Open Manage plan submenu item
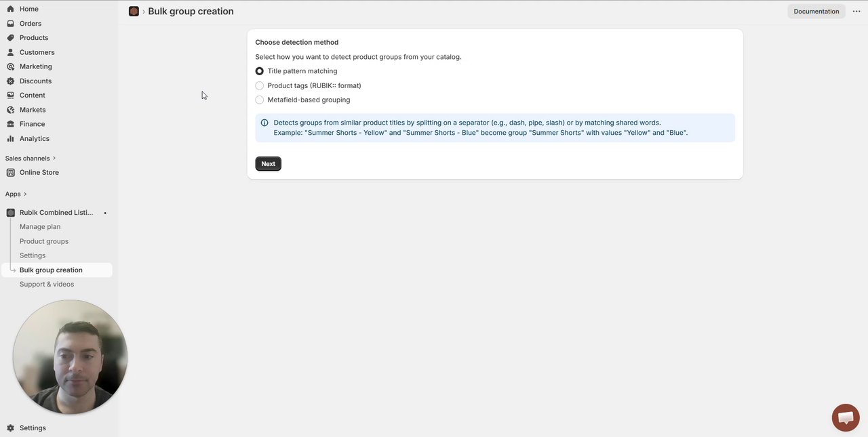 click(40, 227)
